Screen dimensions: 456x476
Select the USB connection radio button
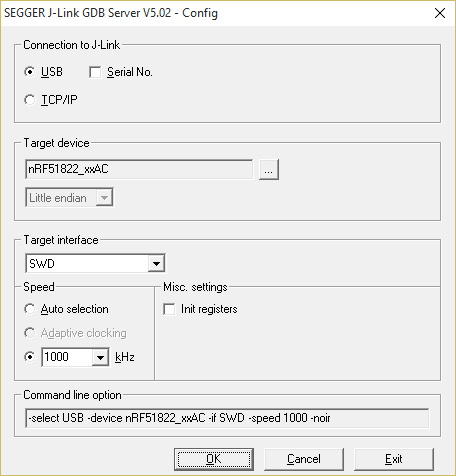[30, 72]
